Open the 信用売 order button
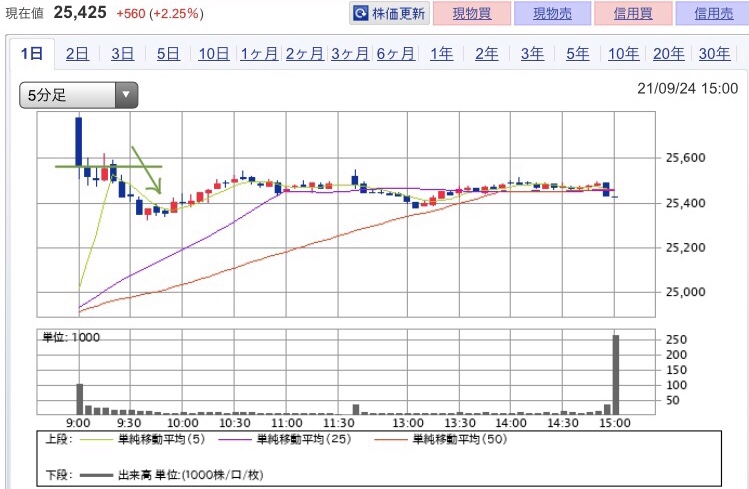This screenshot has height=489, width=749. (713, 13)
